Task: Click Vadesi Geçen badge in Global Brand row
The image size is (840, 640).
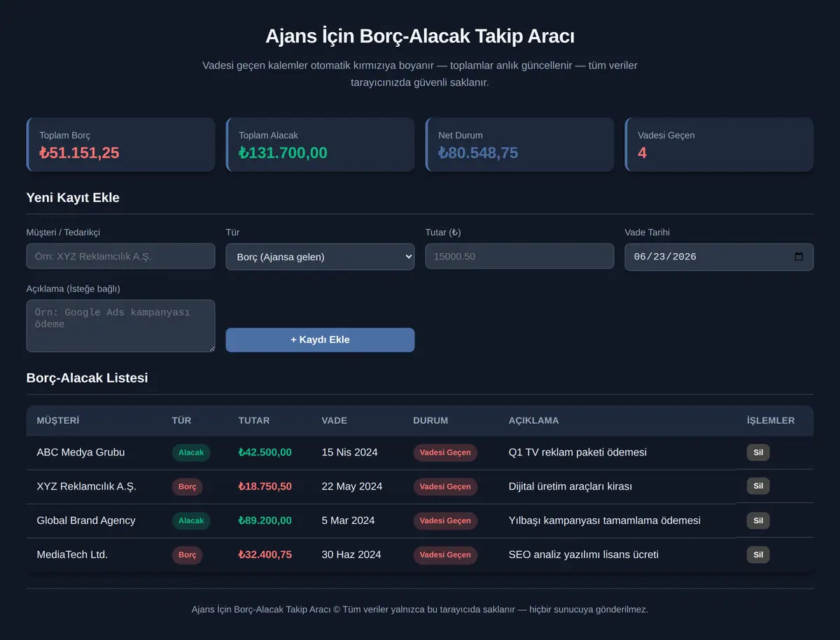Action: coord(445,520)
